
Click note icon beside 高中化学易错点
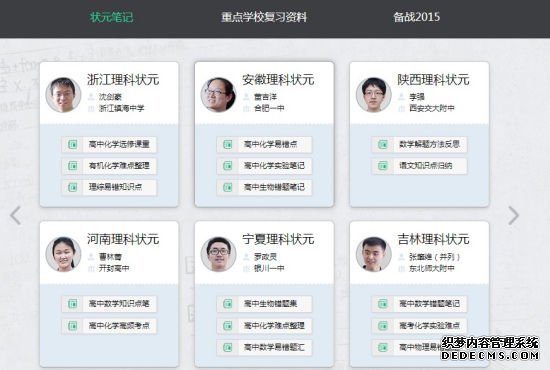tap(228, 144)
